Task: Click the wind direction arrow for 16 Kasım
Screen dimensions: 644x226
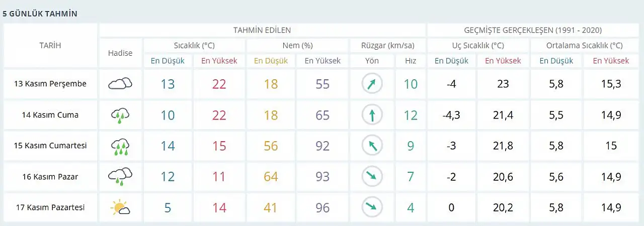Action: (372, 176)
